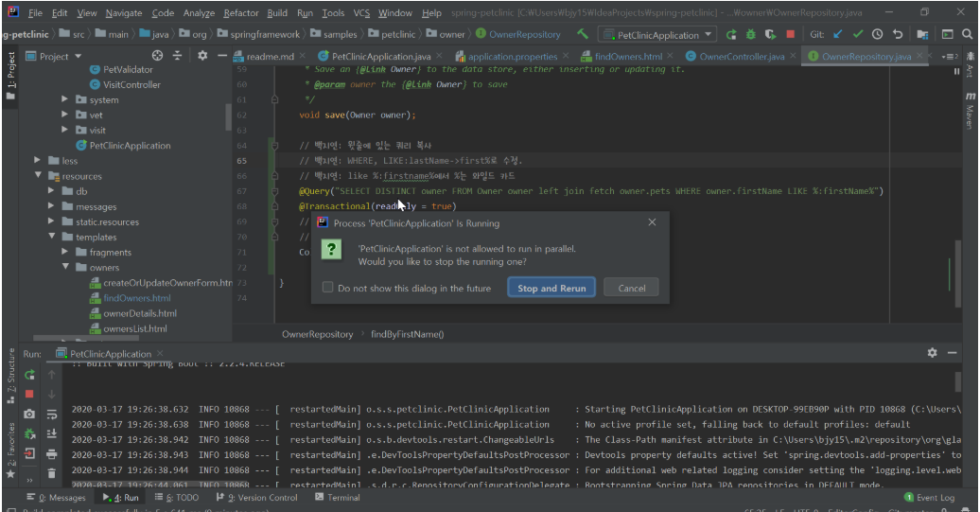Open the Project view selector dropdown

[x=54, y=56]
